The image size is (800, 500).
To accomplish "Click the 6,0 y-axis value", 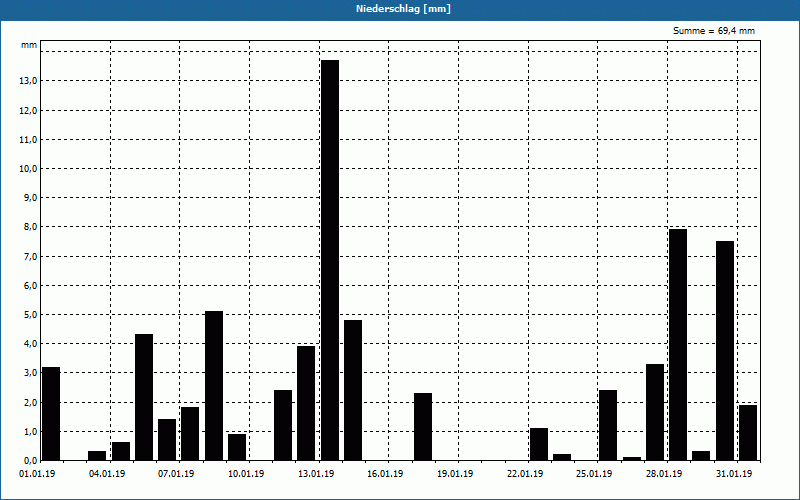I will pos(30,285).
